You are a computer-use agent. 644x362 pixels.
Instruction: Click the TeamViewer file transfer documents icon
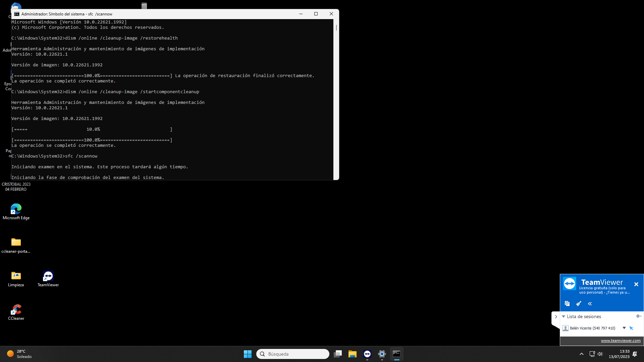567,304
